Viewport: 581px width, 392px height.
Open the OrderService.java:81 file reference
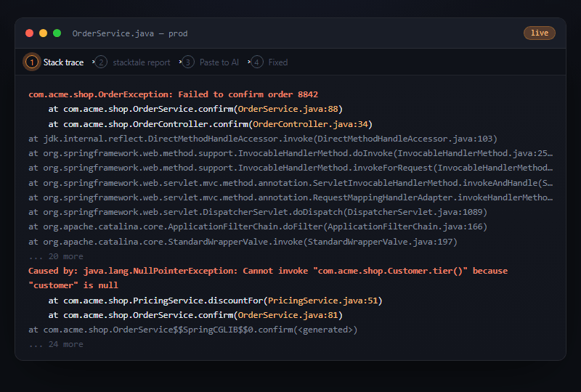pyautogui.click(x=288, y=315)
